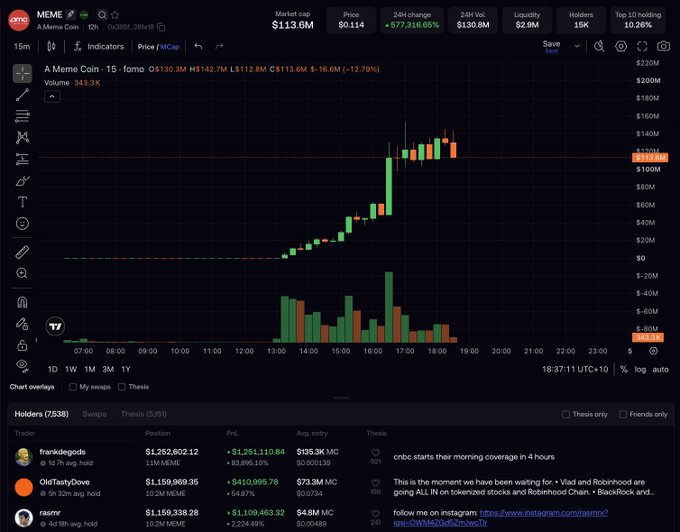Screen dimensions: 680x532
Task: Toggle auto scale
Action: click(660, 369)
